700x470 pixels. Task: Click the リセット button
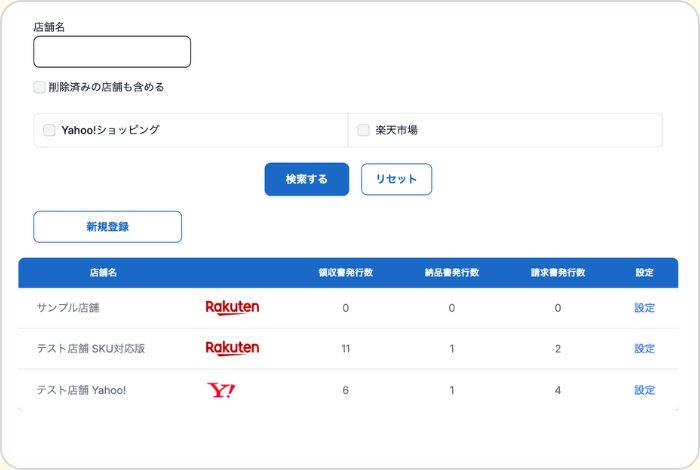point(396,179)
